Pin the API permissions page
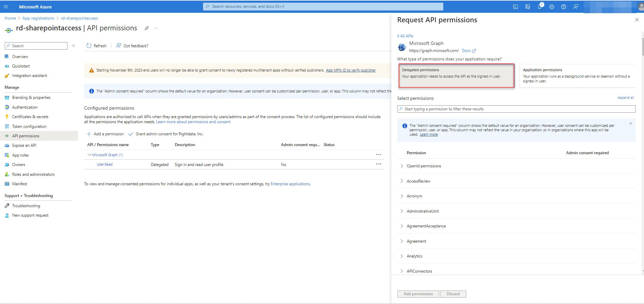Image resolution: width=644 pixels, height=304 pixels. [147, 28]
